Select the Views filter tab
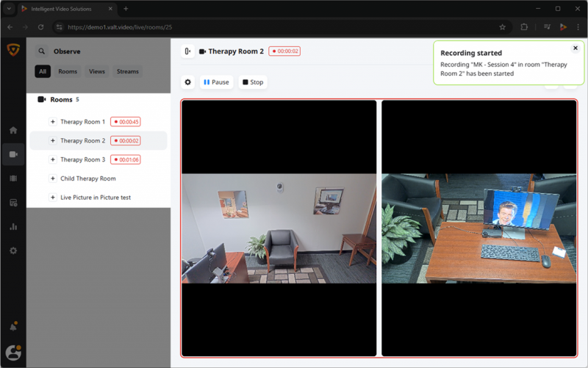 [x=97, y=71]
